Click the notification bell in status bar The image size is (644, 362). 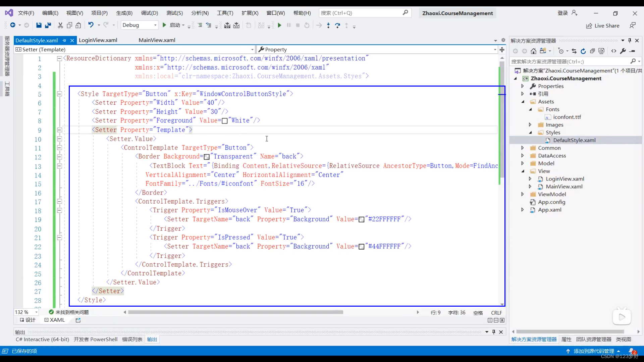632,351
